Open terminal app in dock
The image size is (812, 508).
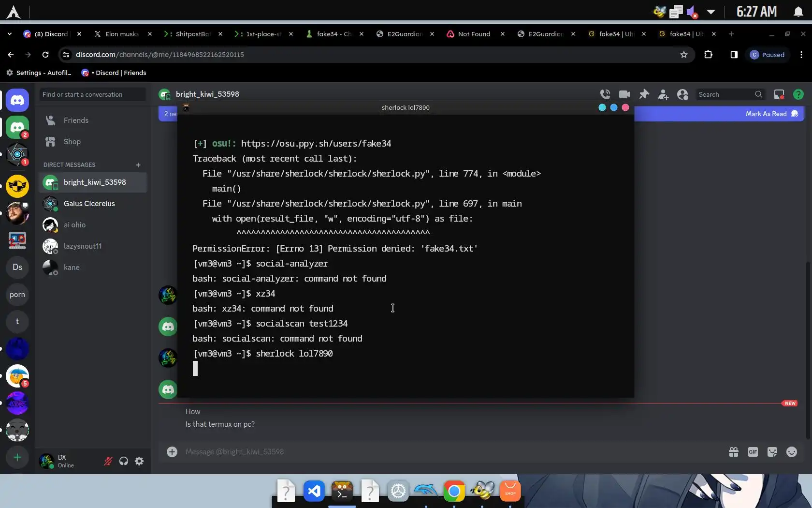[x=342, y=492]
